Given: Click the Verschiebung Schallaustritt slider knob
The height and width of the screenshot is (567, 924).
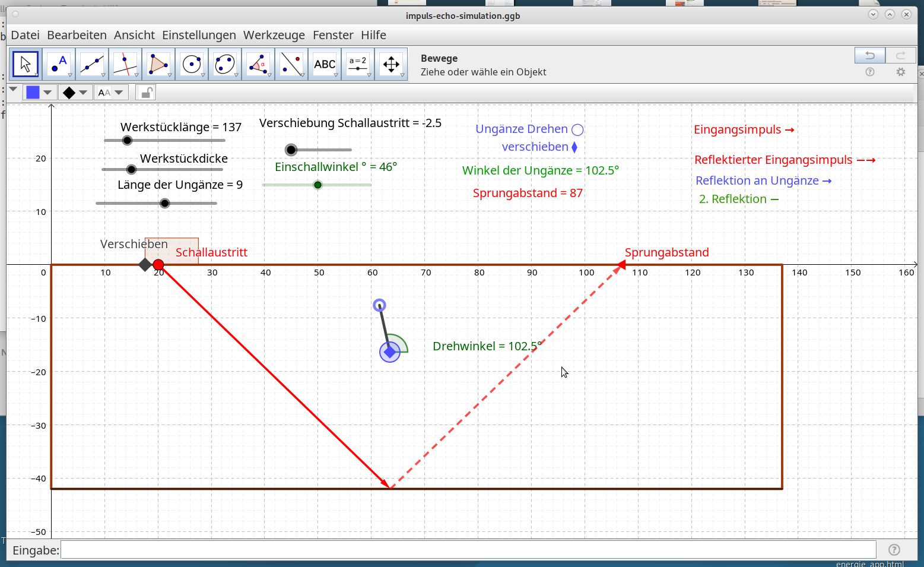Looking at the screenshot, I should (291, 150).
